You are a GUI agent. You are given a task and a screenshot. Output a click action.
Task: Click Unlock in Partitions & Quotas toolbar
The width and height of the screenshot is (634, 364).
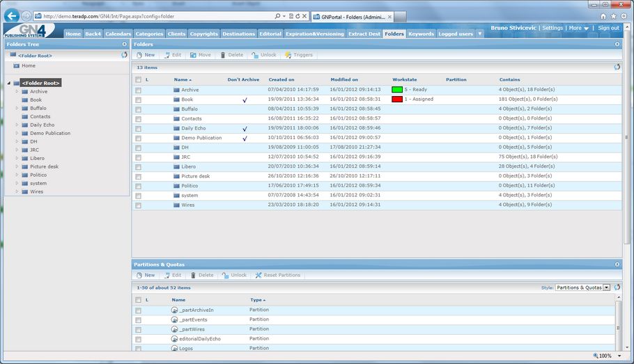click(x=235, y=275)
